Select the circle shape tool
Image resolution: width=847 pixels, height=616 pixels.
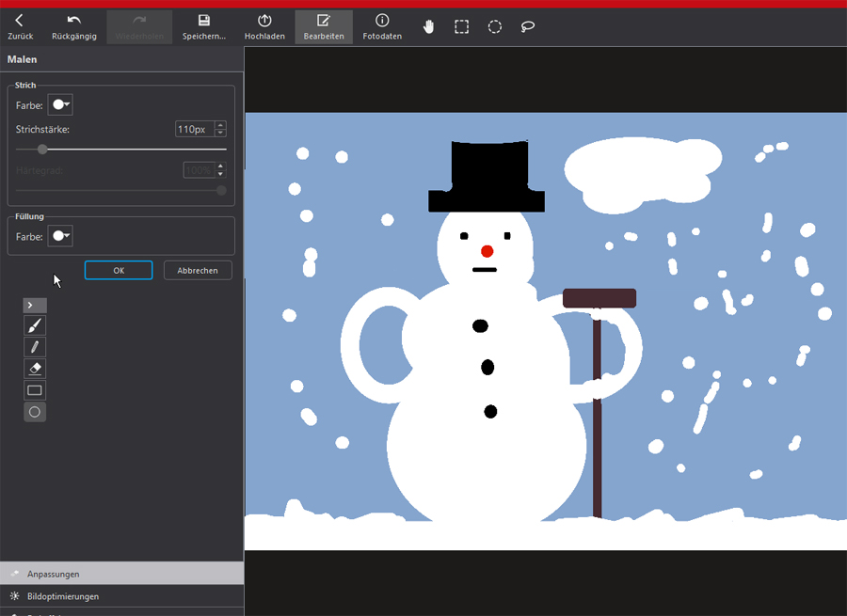[35, 412]
